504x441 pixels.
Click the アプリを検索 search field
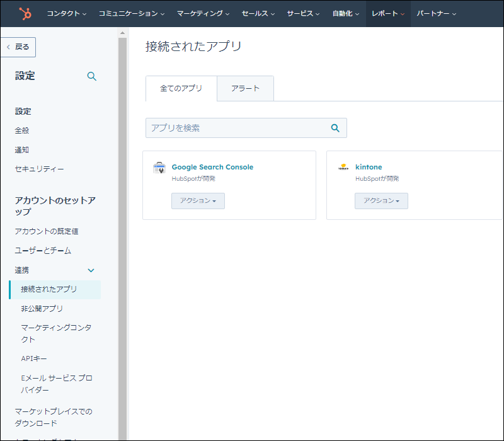pos(246,128)
